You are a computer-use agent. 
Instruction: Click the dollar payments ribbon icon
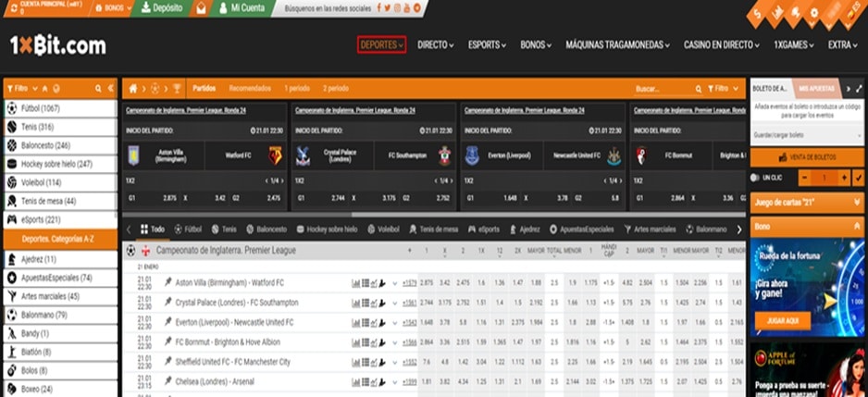(x=758, y=13)
